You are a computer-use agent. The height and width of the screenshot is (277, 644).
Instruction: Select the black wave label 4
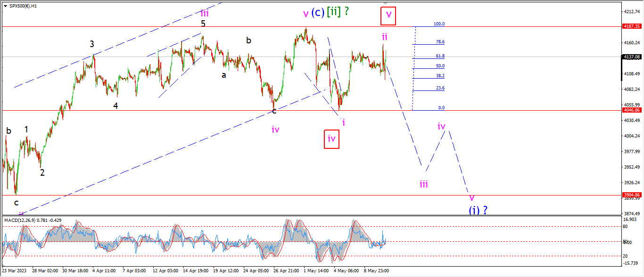click(x=116, y=106)
